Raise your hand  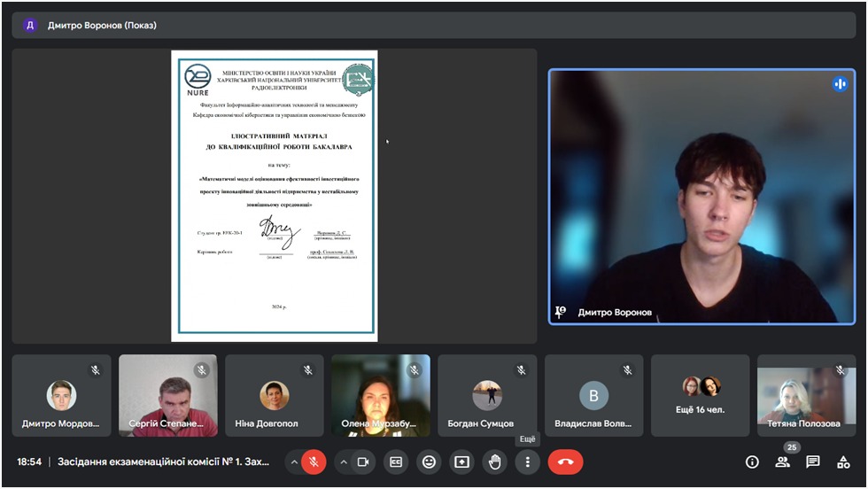tap(494, 462)
